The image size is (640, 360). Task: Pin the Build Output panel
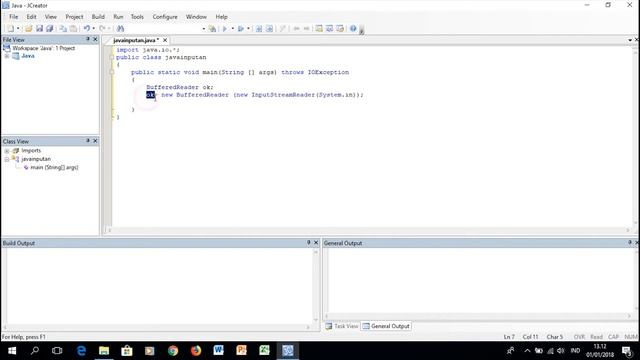pyautogui.click(x=309, y=242)
